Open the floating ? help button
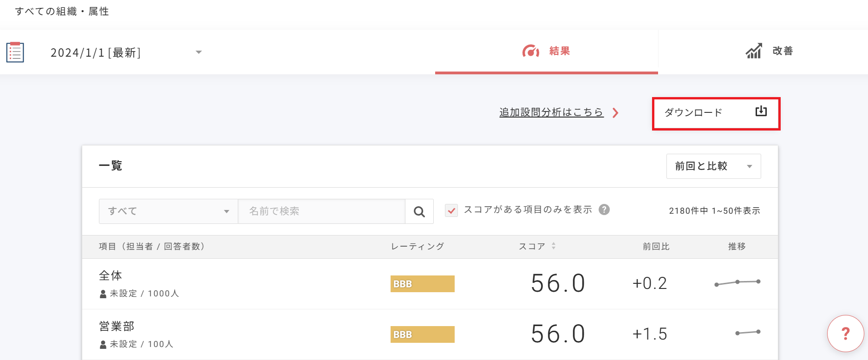 click(x=846, y=333)
